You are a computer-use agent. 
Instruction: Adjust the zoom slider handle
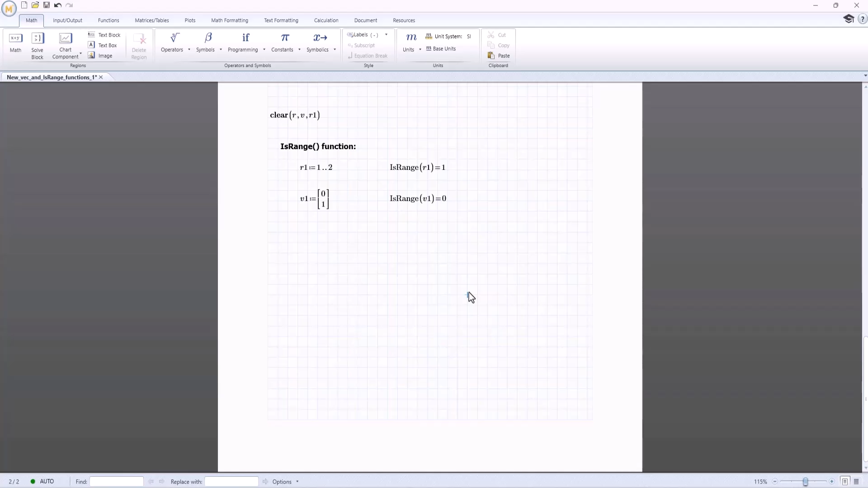coord(805,482)
